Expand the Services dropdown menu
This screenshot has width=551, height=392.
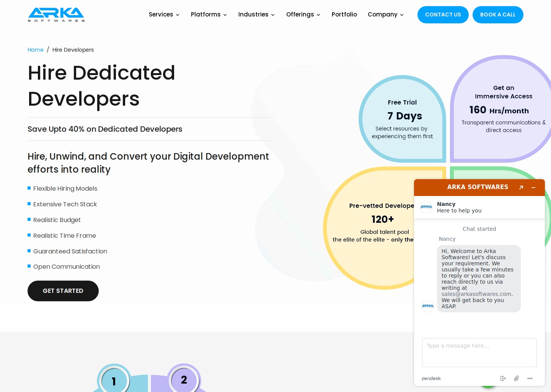164,15
